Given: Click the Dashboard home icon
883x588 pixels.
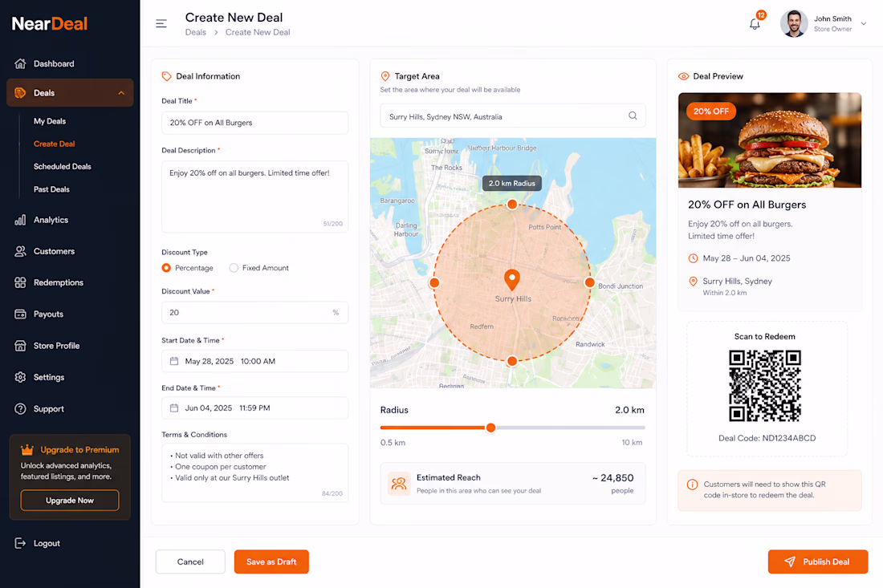Looking at the screenshot, I should (20, 63).
